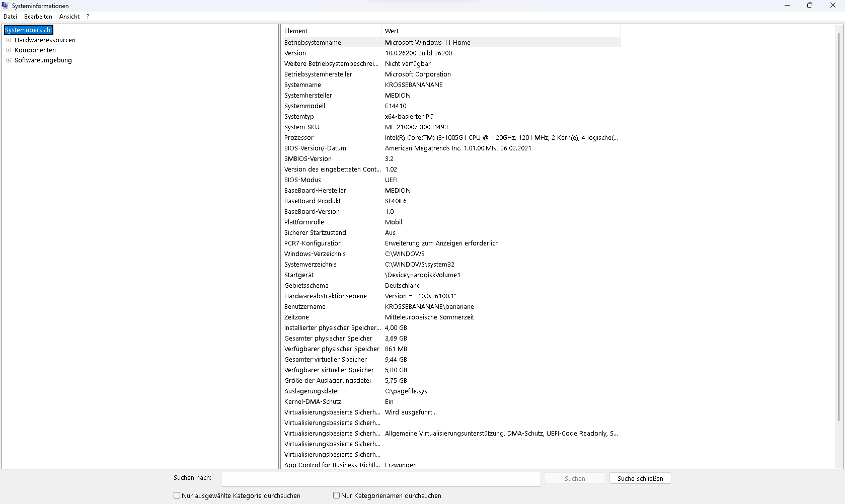Screen dimensions: 845x504
Task: Expand the Softwareumgebung tree node
Action: pyautogui.click(x=9, y=60)
